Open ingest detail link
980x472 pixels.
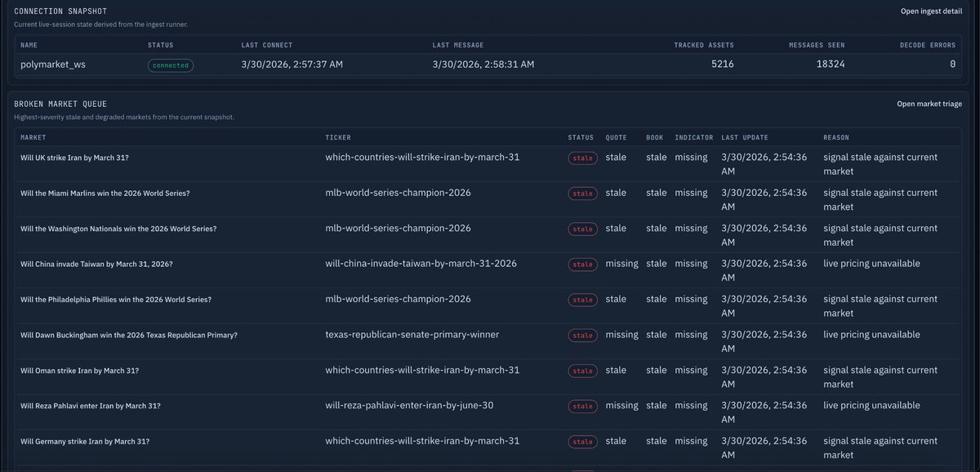coord(933,11)
